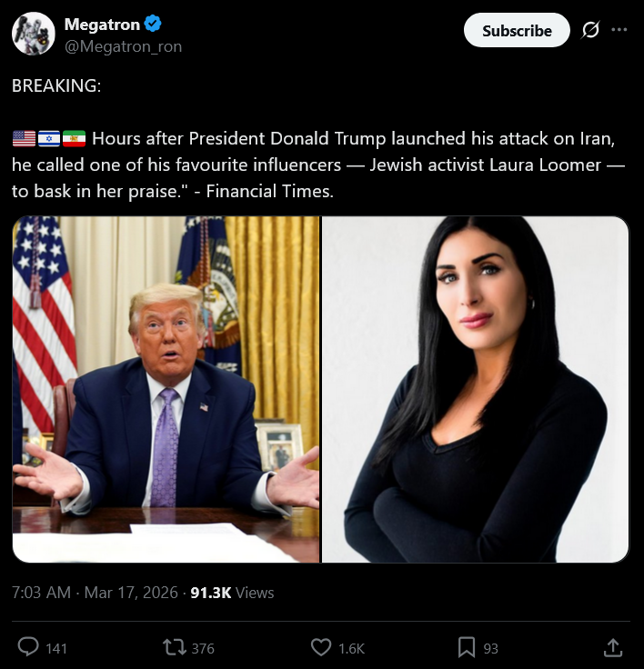Click the 7:03 AM Mar 17, 2026 timestamp
644x669 pixels.
pyautogui.click(x=95, y=593)
